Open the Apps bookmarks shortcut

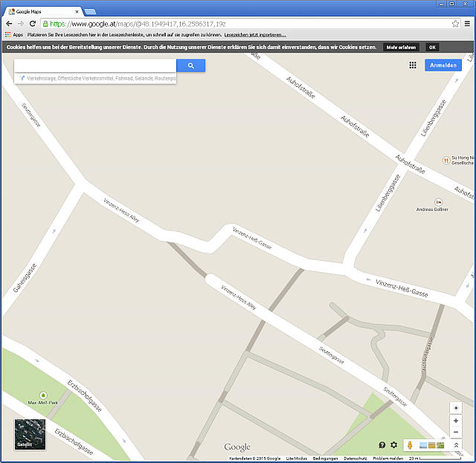pyautogui.click(x=13, y=35)
